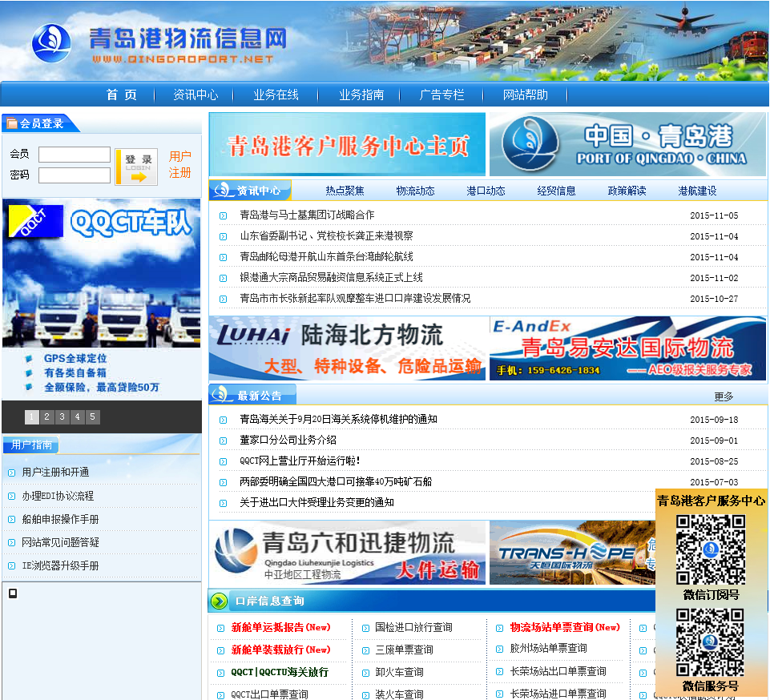Focus the 会员 username input field

(x=75, y=154)
